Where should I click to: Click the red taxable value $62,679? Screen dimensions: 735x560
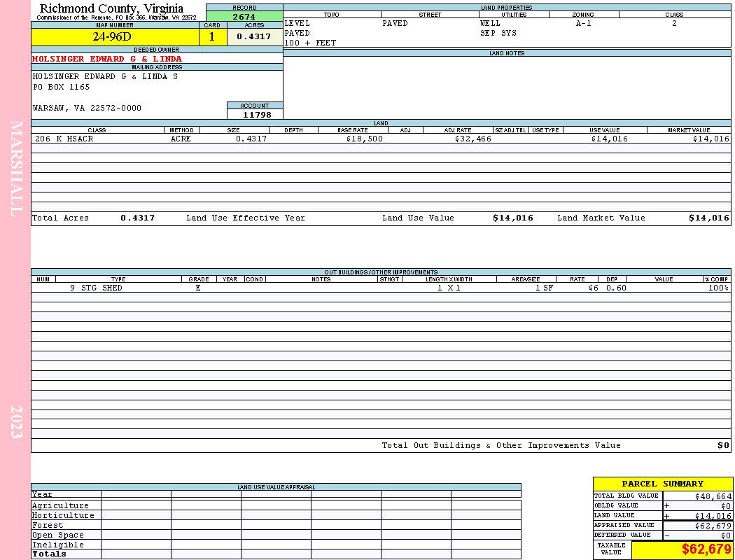[x=706, y=549]
